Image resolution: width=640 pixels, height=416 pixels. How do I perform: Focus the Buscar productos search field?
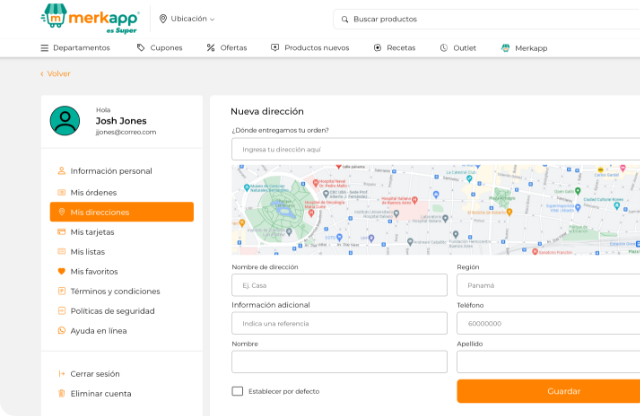click(487, 19)
